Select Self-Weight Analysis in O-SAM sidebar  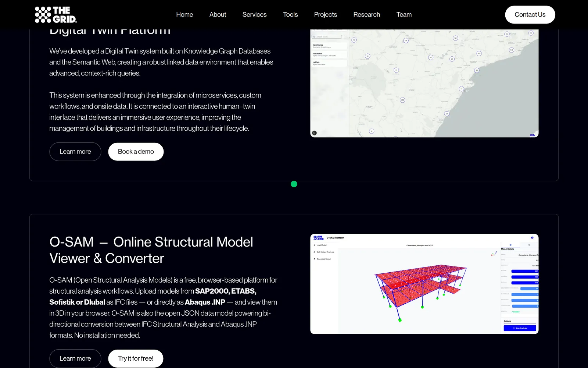(324, 252)
